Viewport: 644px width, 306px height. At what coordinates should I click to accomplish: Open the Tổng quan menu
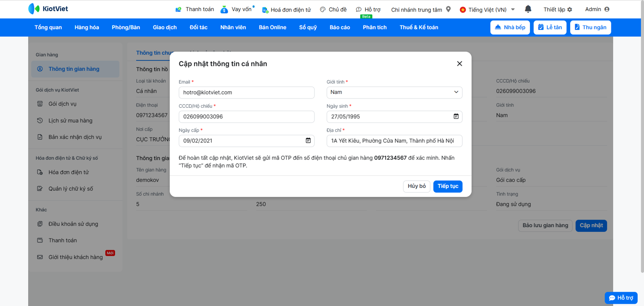pos(48,27)
